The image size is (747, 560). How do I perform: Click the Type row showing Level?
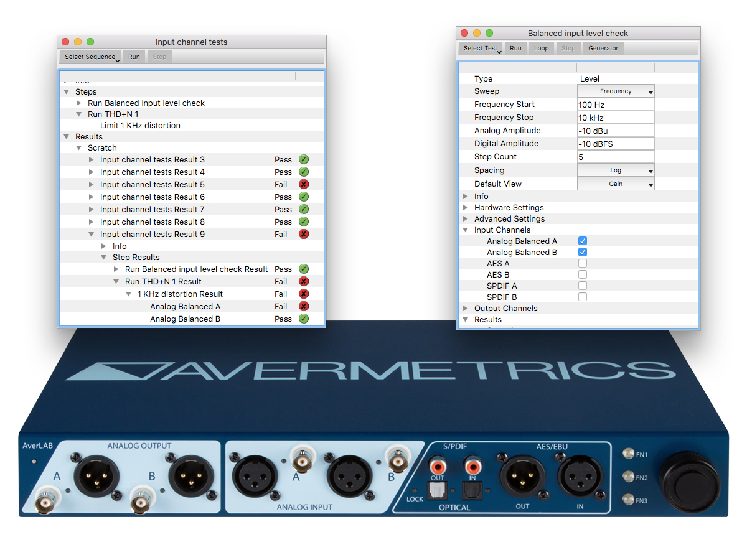click(x=578, y=79)
